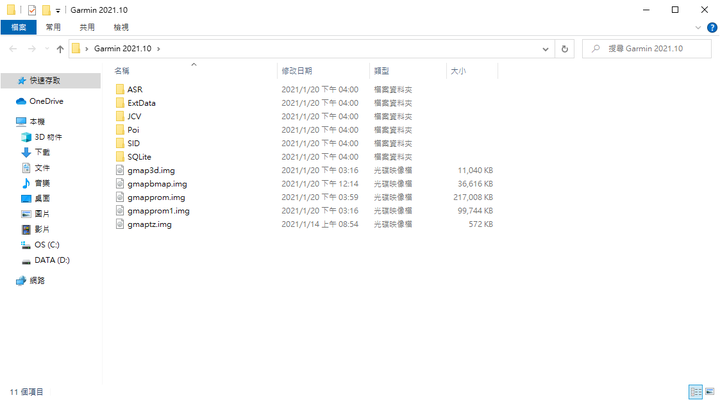Viewport: 720px width, 400px height.
Task: Click the properties icon in quick access toolbar
Action: pyautogui.click(x=32, y=10)
